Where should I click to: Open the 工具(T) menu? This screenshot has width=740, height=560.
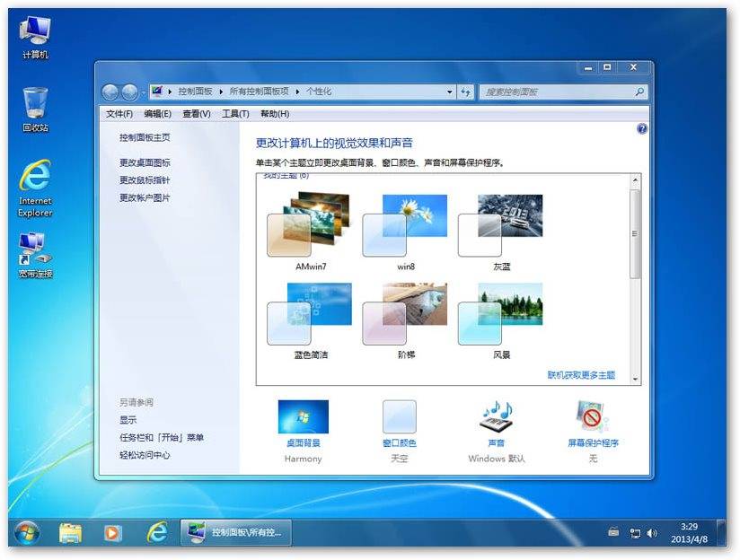tap(235, 114)
